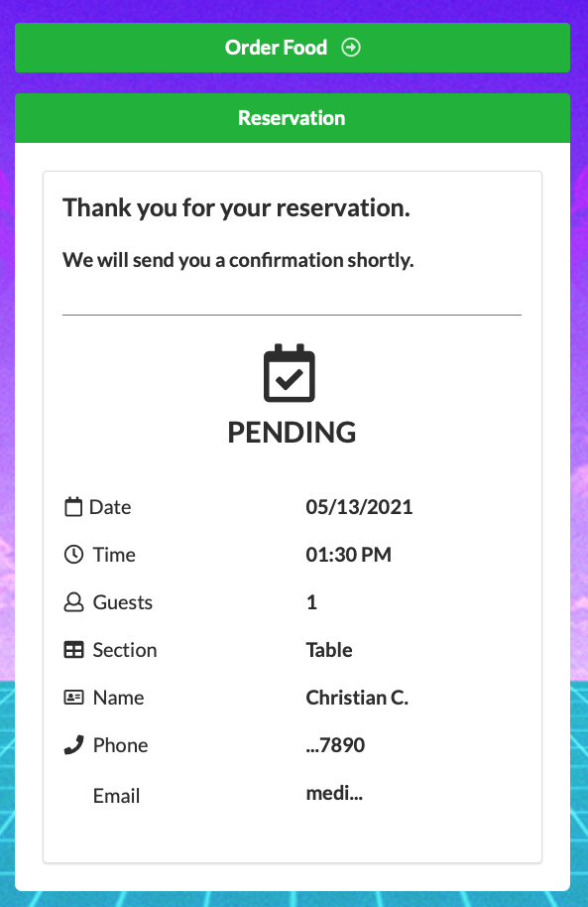Click the date value 05/13/2021
Viewport: 588px width, 907px height.
[x=359, y=507]
